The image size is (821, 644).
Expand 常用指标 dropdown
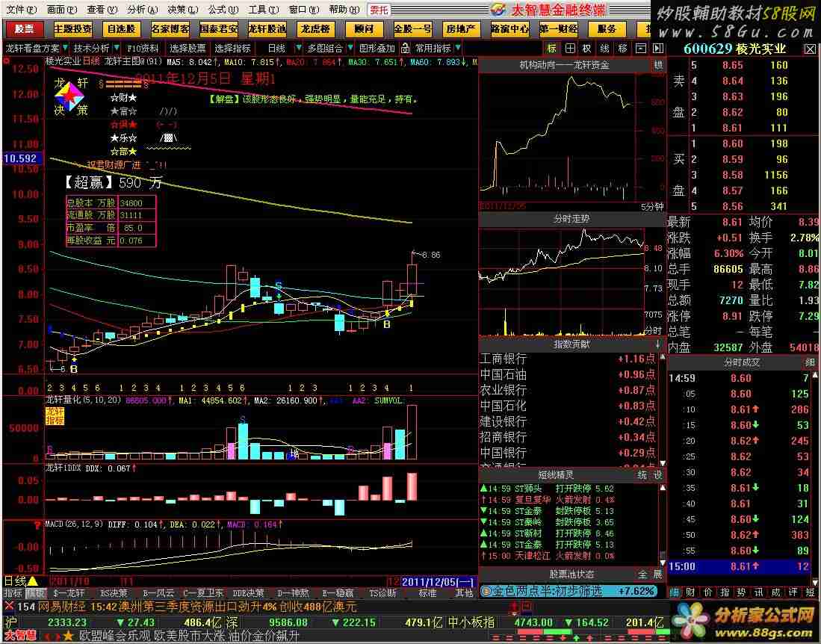pos(458,48)
